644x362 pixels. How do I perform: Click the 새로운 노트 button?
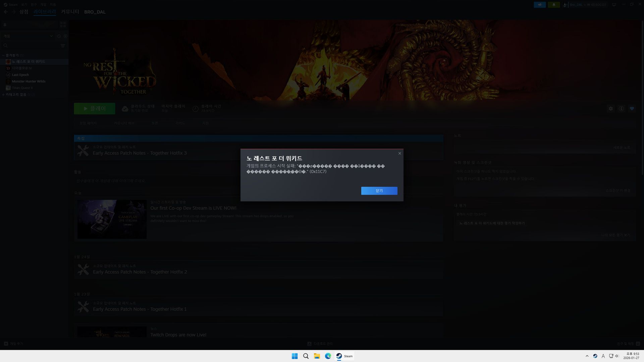(622, 147)
